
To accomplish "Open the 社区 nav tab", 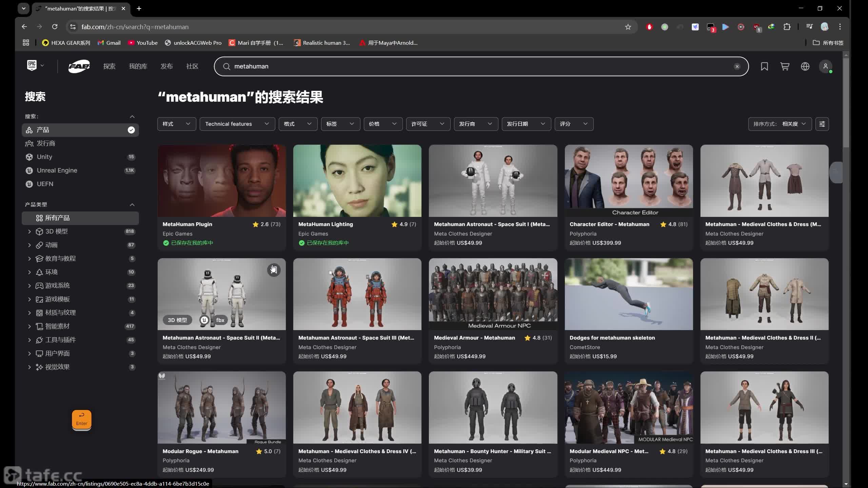I will pyautogui.click(x=192, y=66).
